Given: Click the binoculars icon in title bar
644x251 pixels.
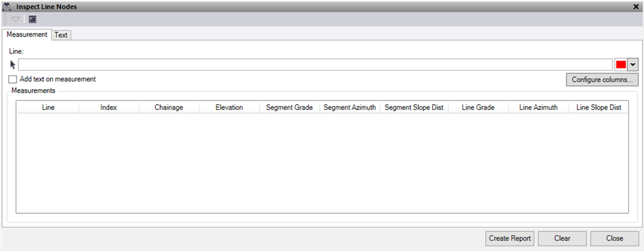Looking at the screenshot, I should pos(7,7).
